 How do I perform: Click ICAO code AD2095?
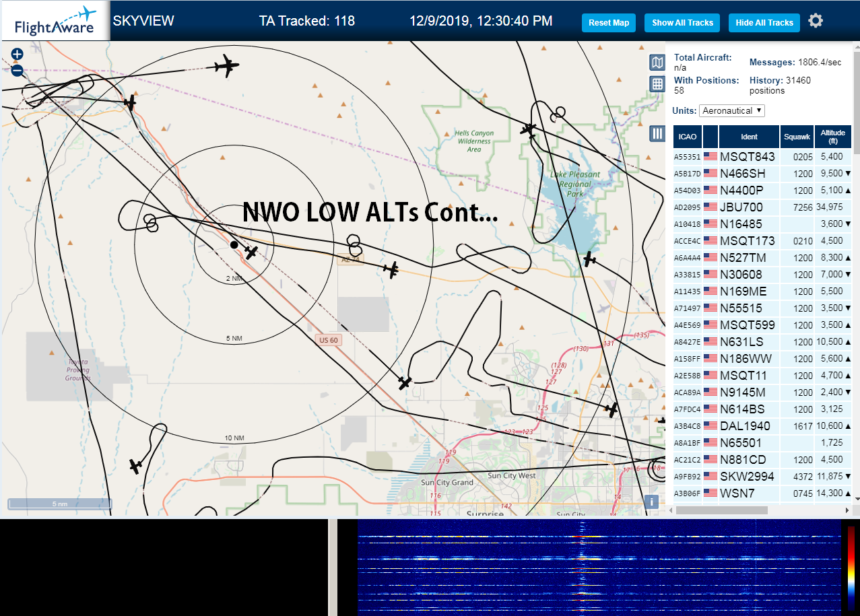coord(688,207)
